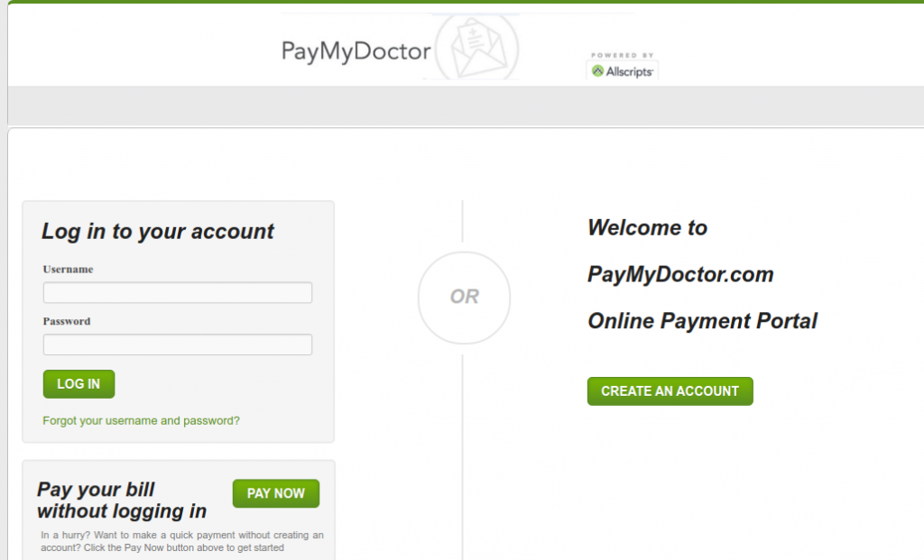924x560 pixels.
Task: Click the OR circle divider
Action: pos(465,298)
